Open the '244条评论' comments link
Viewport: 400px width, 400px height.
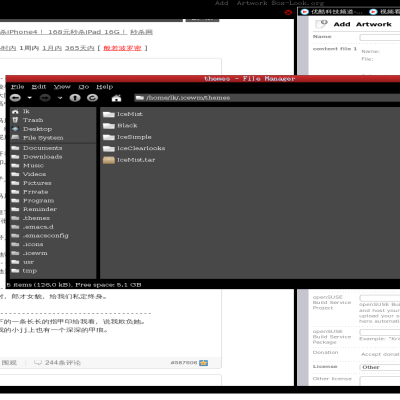[x=58, y=363]
